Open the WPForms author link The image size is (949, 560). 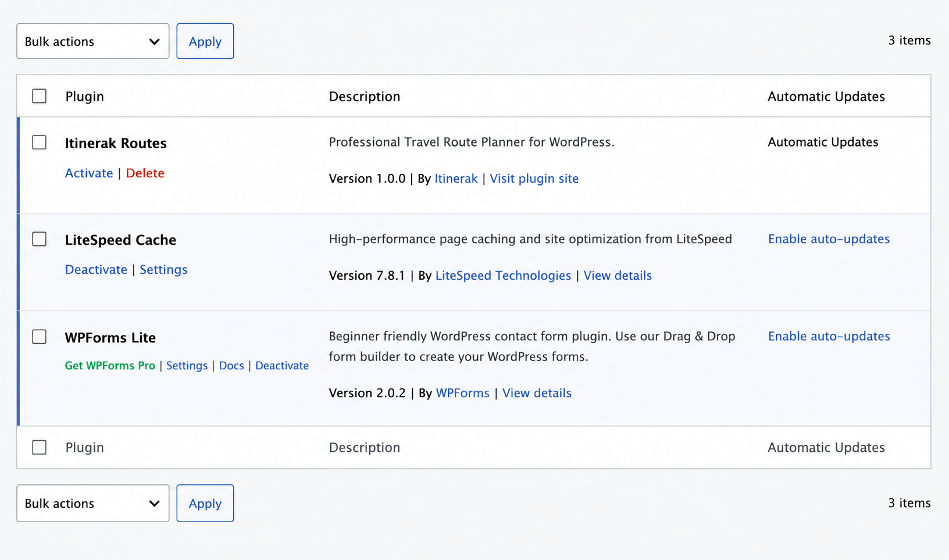[x=463, y=393]
